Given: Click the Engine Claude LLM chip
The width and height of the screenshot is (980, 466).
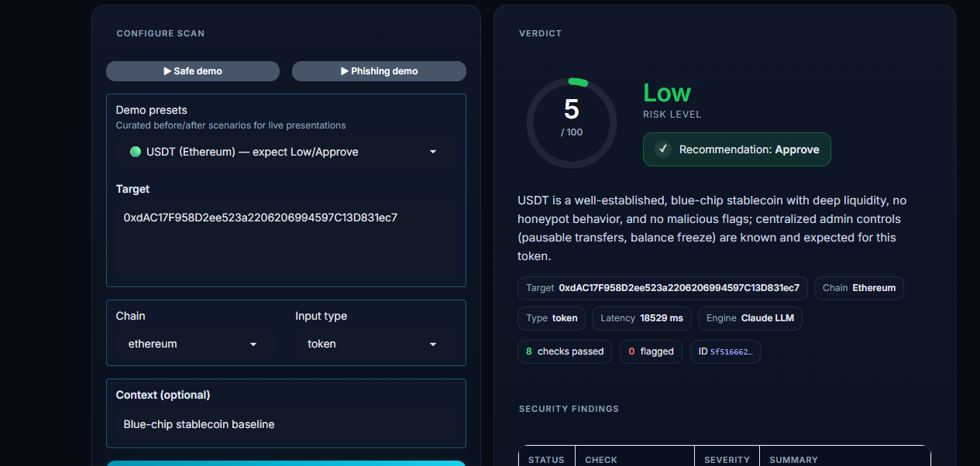Looking at the screenshot, I should pyautogui.click(x=750, y=318).
